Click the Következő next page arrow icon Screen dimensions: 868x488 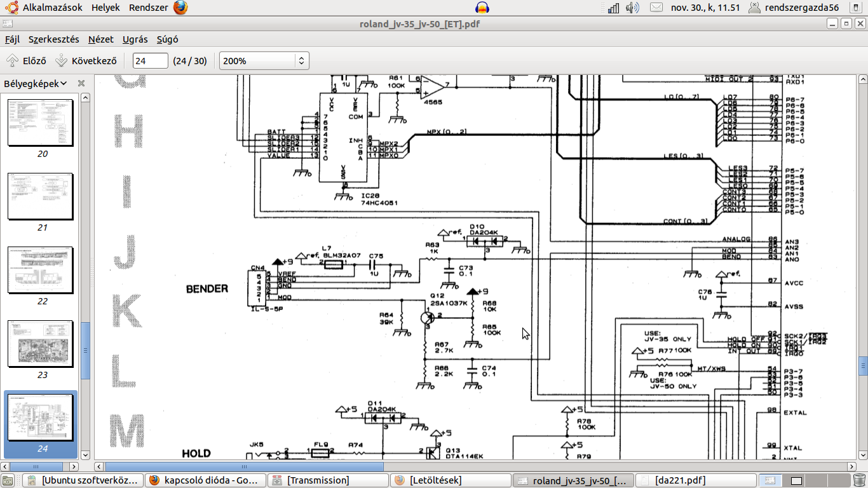pyautogui.click(x=61, y=61)
